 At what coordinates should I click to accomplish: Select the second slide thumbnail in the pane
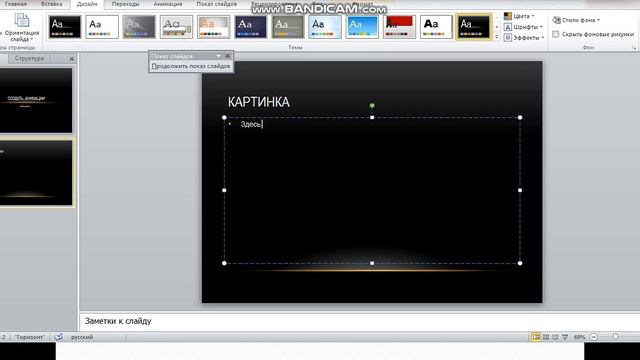coord(36,173)
